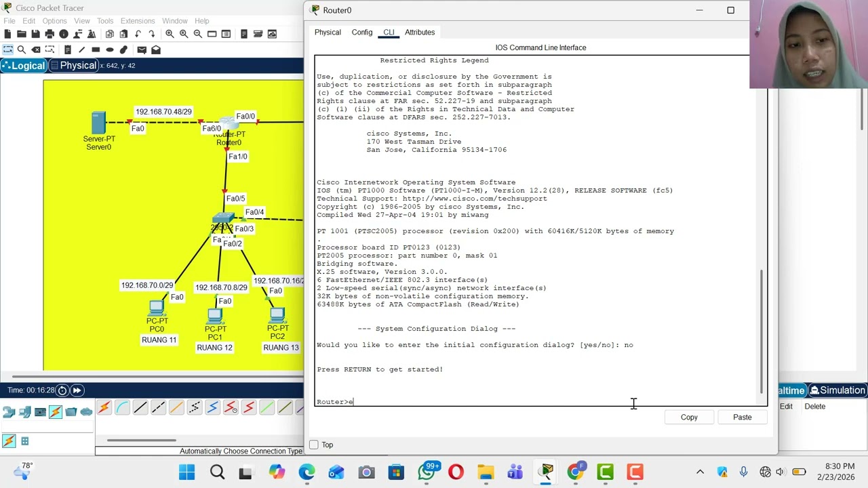Select the copper straight-through cable
This screenshot has height=488, width=868.
(140, 407)
